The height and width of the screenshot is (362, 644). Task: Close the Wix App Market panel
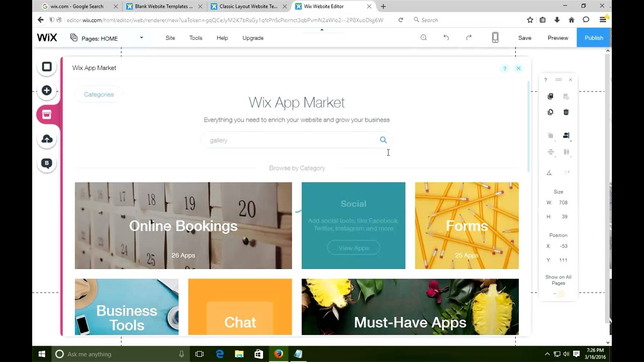(x=519, y=68)
